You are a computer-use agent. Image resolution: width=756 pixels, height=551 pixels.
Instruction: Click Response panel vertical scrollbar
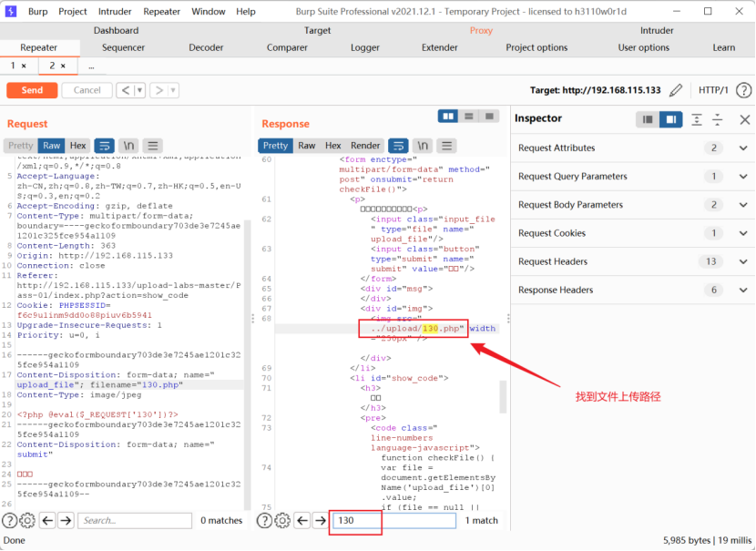503,397
